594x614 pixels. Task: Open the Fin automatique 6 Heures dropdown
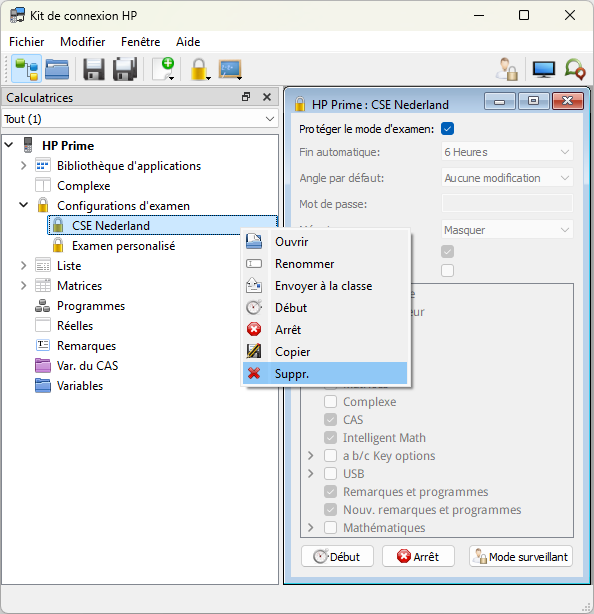click(x=507, y=152)
